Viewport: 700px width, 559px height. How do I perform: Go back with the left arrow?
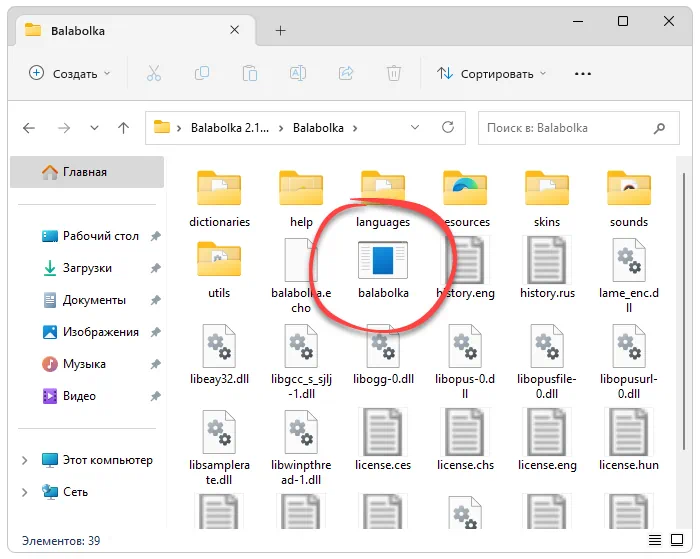pyautogui.click(x=29, y=128)
